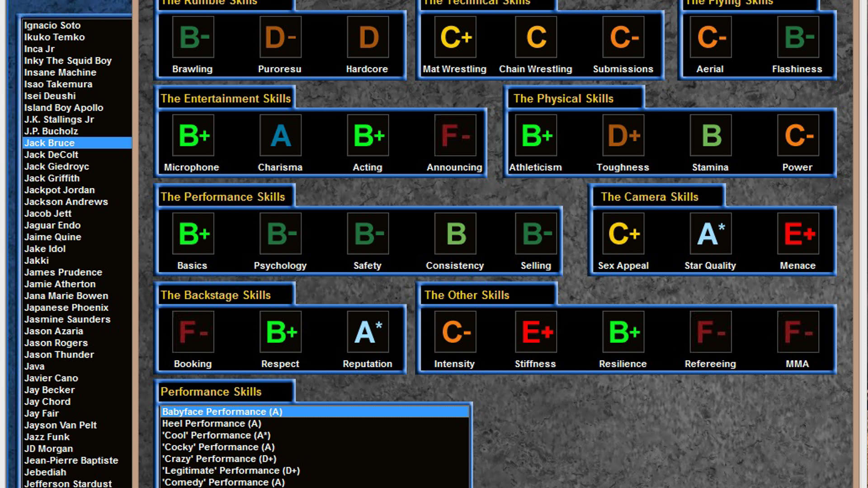868x488 pixels.
Task: Select the Athleticism B+ grade tile
Action: pos(536,135)
